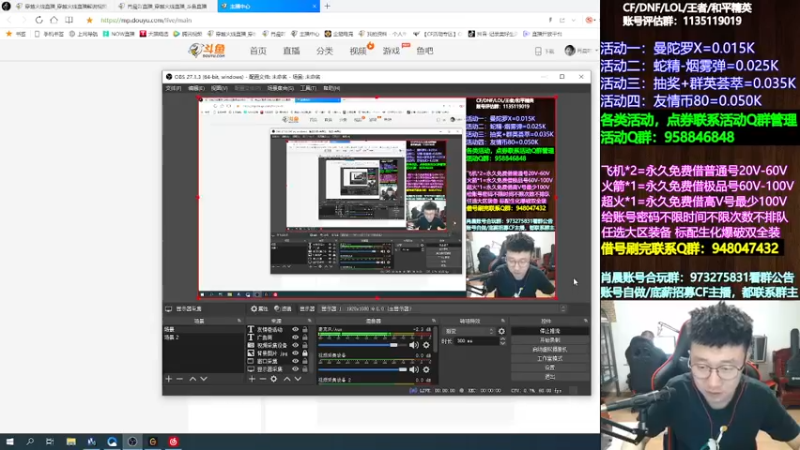
Task: Open File Explorer from the taskbar
Action: 71,442
